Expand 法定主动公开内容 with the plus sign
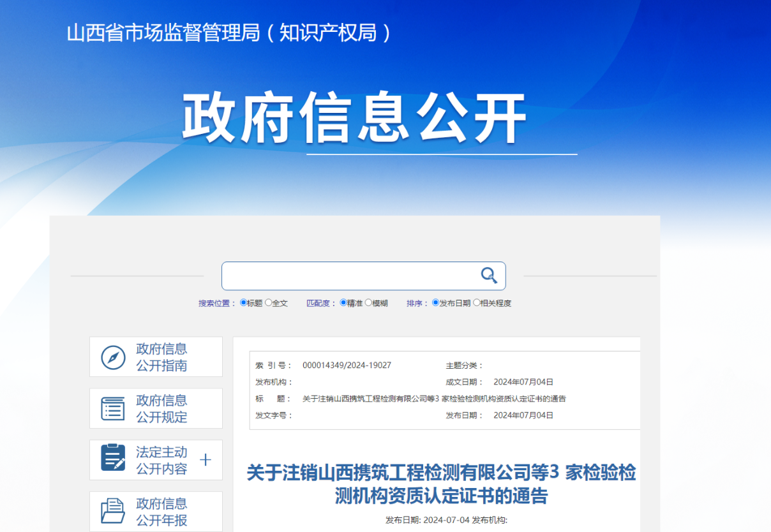This screenshot has width=771, height=532. click(x=206, y=460)
